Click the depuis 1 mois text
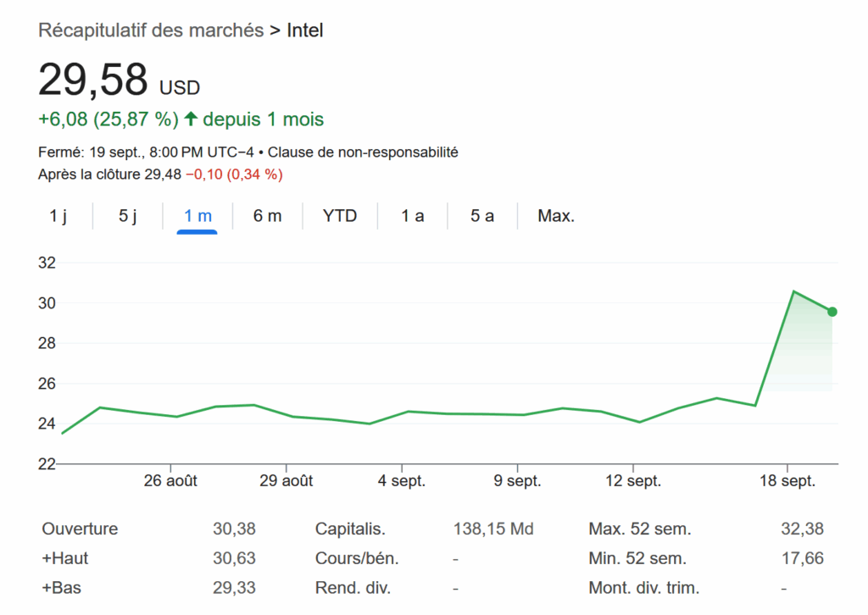 (x=263, y=119)
